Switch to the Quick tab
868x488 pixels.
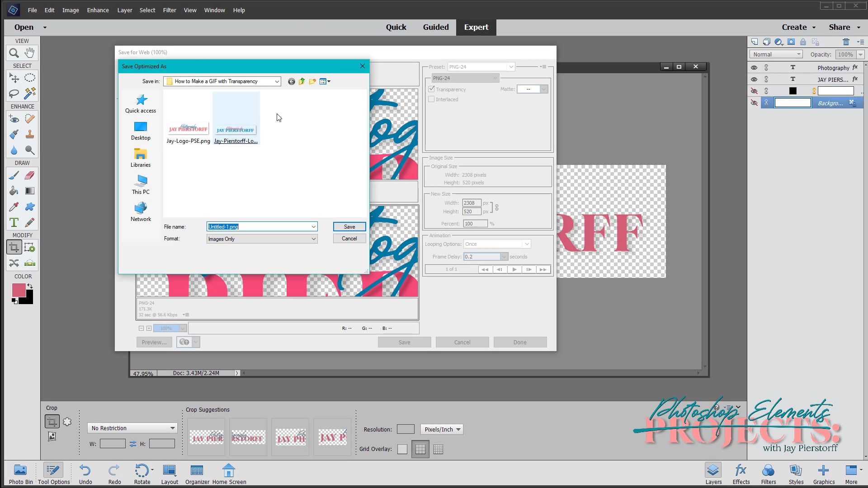(x=396, y=27)
